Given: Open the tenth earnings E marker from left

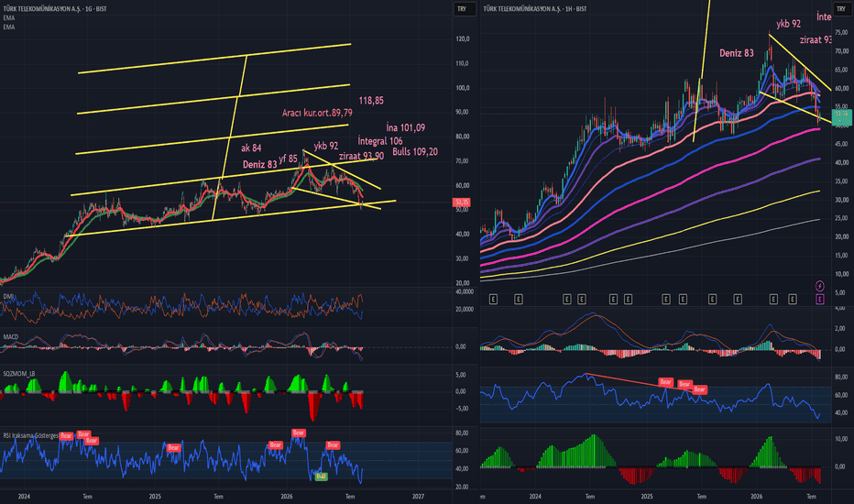Looking at the screenshot, I should click(738, 299).
